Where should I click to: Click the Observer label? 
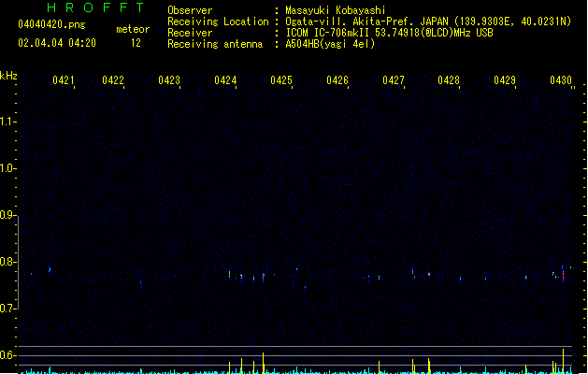tap(190, 10)
